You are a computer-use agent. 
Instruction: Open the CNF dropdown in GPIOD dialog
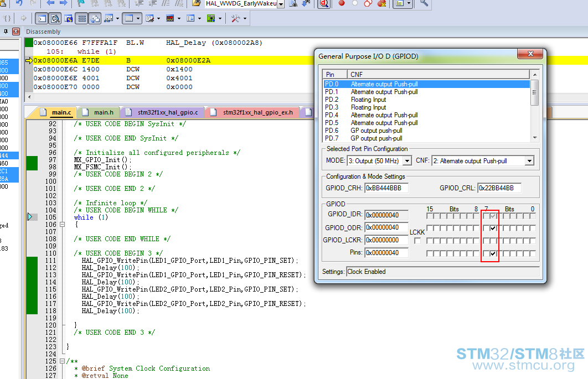point(529,161)
